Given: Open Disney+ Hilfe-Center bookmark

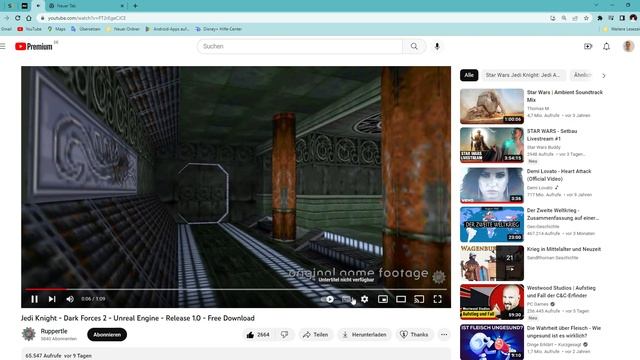Looking at the screenshot, I should [218, 29].
